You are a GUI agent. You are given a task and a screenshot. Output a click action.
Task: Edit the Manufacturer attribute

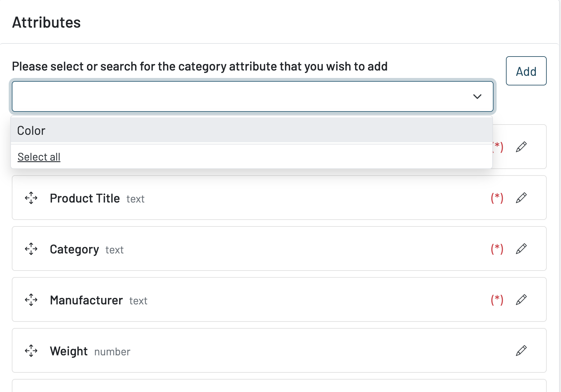click(521, 300)
